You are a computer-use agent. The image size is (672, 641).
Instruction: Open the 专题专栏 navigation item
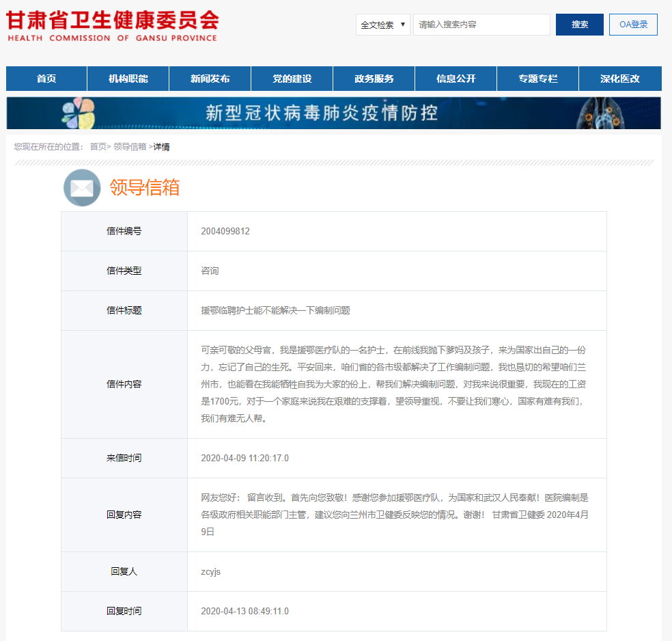point(538,79)
